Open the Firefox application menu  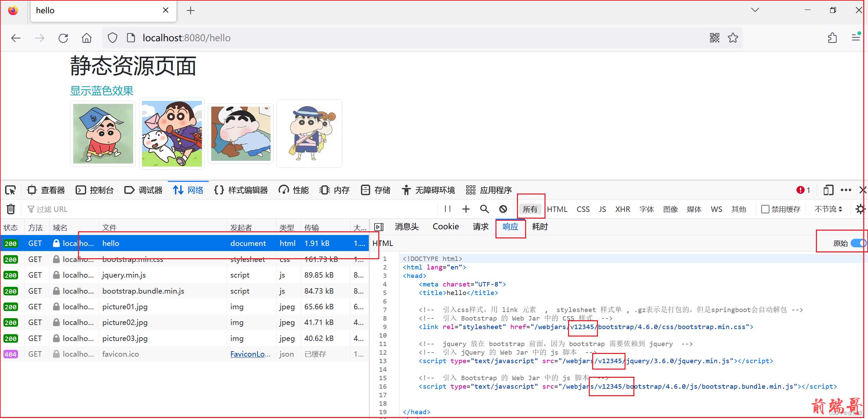856,37
